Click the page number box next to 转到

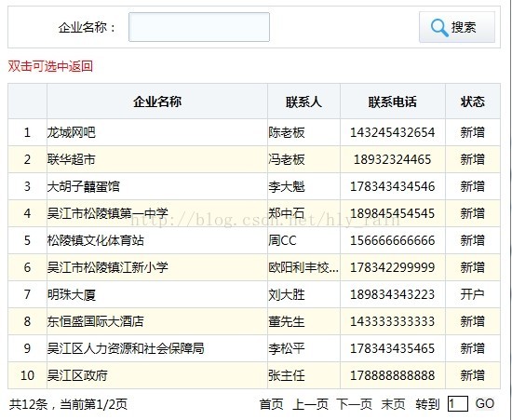[458, 404]
